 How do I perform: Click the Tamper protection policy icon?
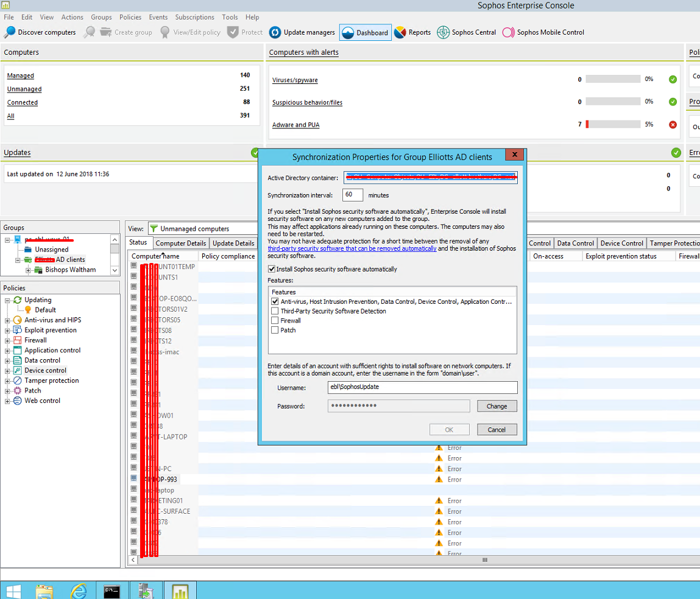(x=18, y=380)
